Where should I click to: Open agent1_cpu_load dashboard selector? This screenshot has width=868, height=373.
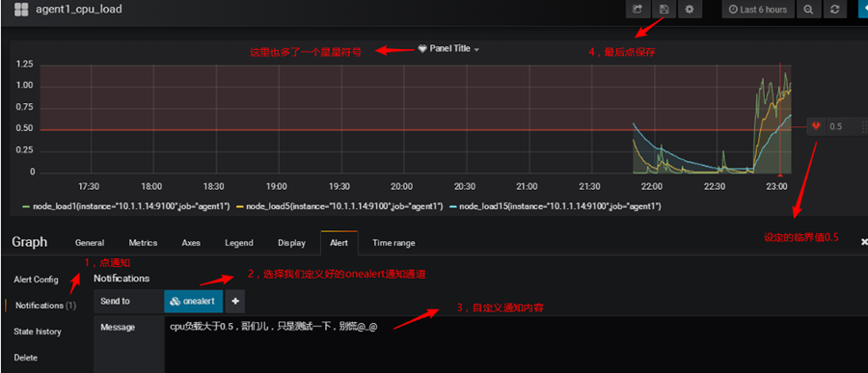coord(79,9)
